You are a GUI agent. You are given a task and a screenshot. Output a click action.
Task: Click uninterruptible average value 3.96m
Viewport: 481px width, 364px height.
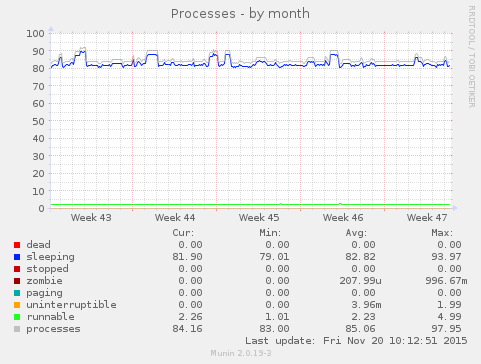(366, 305)
